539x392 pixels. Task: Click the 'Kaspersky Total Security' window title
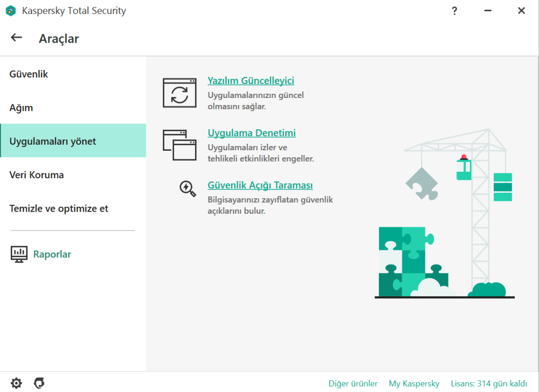pos(74,11)
